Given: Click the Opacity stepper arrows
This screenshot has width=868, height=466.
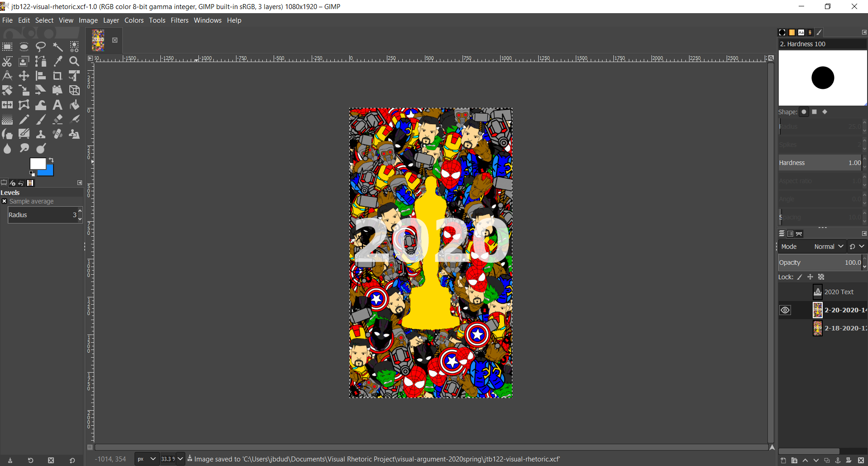Looking at the screenshot, I should click(864, 262).
